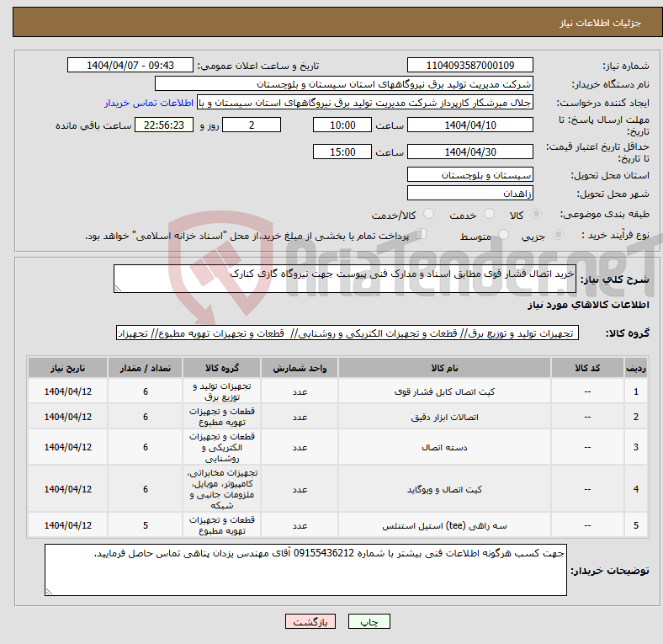This screenshot has height=644, width=663.
Task: Click the delivery city field زاهدان
Action: click(469, 193)
